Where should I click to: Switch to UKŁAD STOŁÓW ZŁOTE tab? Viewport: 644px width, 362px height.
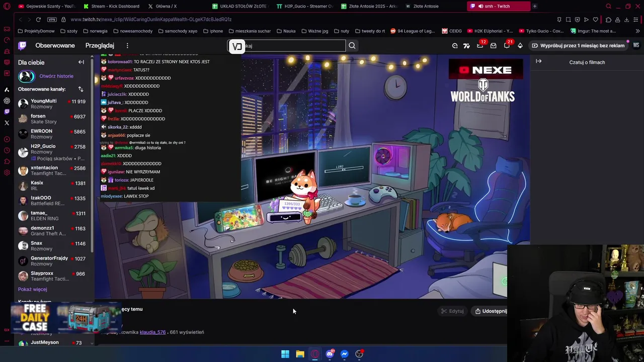pyautogui.click(x=240, y=6)
